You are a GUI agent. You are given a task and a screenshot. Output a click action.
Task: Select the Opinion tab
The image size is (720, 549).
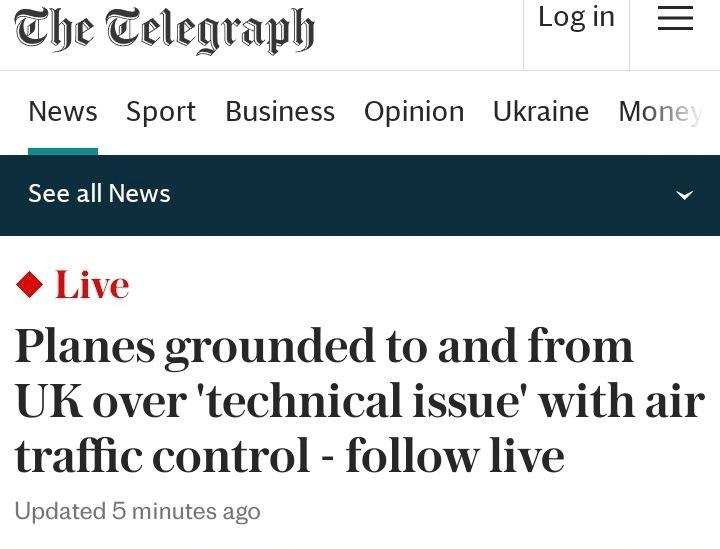414,112
